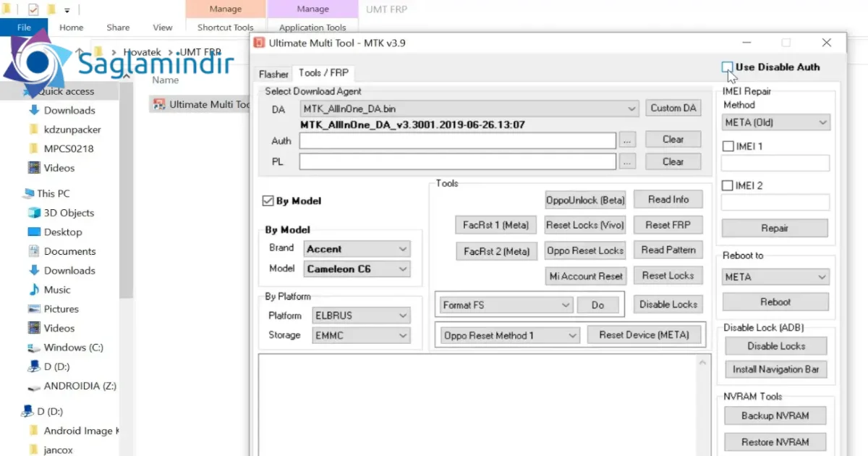The image size is (868, 456).
Task: Open the Format FS dropdown
Action: coord(506,305)
